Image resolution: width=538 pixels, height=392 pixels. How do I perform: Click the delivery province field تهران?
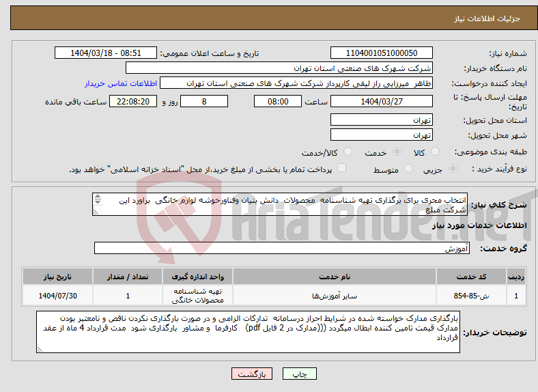tap(382, 120)
